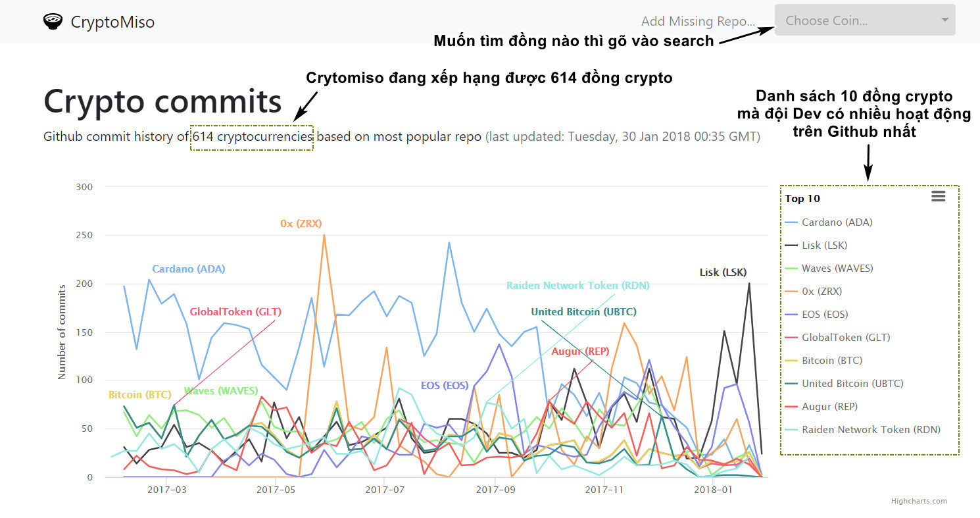Click the Choose Coin dropdown arrow
Screen dimensions: 980x518
coord(944,20)
